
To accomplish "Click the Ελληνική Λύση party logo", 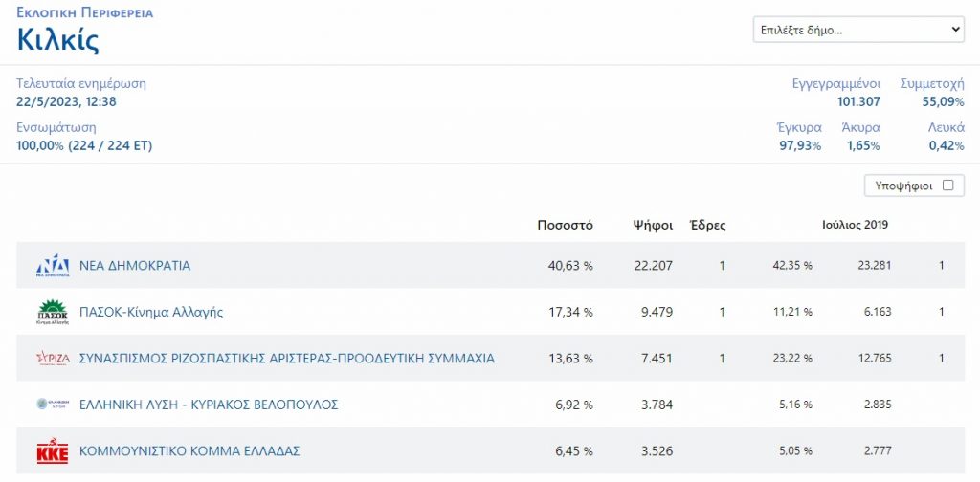I will tap(53, 405).
